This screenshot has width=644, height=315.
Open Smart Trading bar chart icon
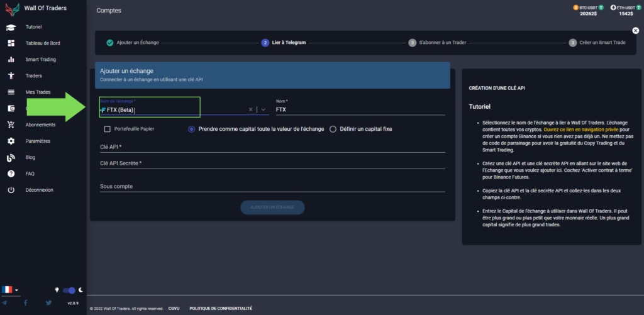click(x=11, y=60)
